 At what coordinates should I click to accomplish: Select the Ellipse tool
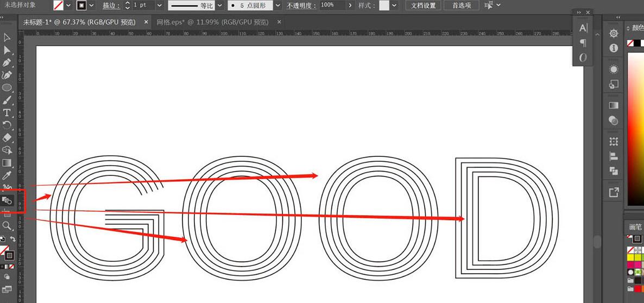pos(7,87)
